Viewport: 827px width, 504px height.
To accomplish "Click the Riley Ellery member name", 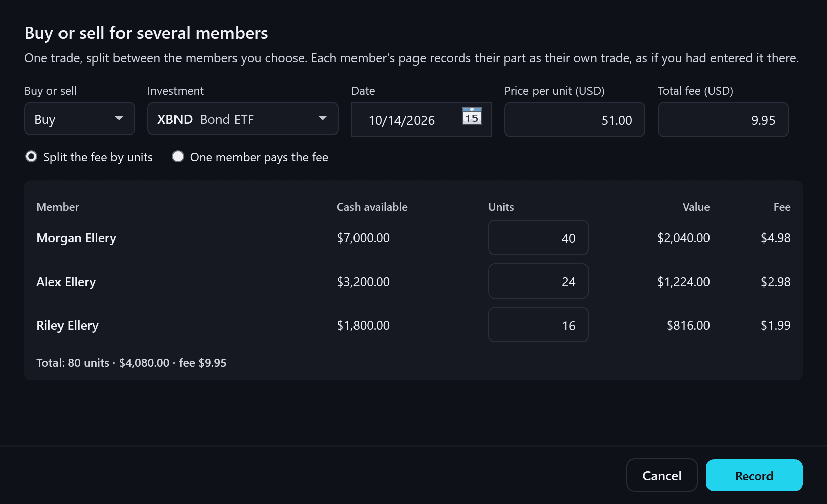I will click(68, 325).
